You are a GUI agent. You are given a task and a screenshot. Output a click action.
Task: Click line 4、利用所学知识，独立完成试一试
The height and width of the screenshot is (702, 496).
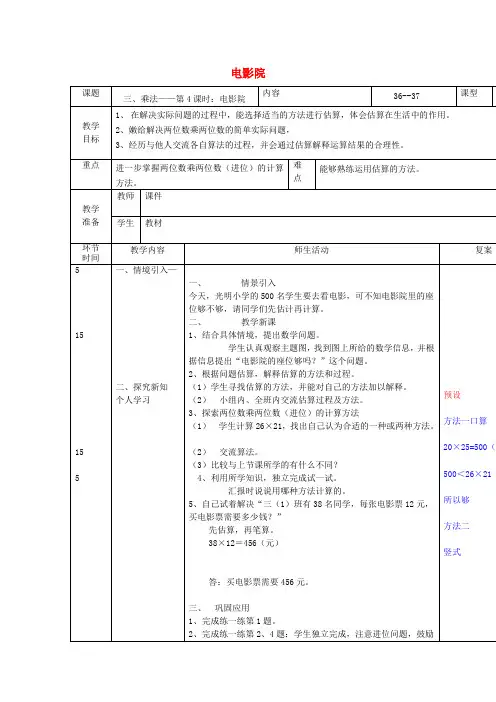point(268,478)
